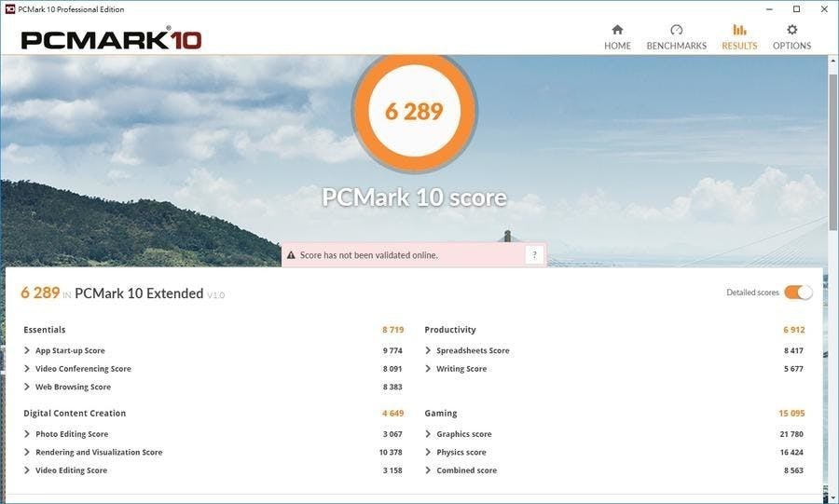Click Digital Content Creation score 4 649
Image resolution: width=839 pixels, height=504 pixels.
point(392,413)
